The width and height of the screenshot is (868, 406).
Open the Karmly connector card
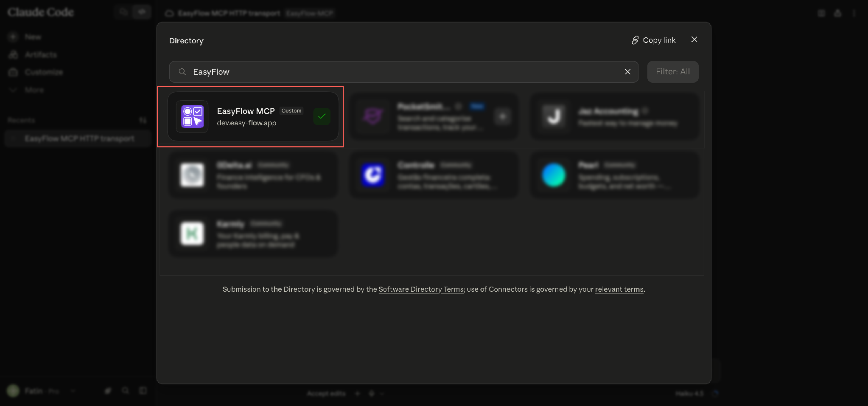(x=253, y=233)
